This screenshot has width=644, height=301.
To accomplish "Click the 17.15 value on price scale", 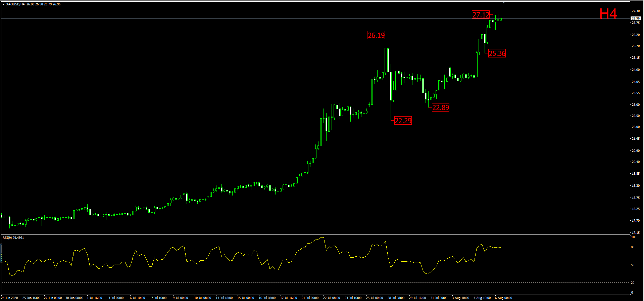I will [636, 232].
